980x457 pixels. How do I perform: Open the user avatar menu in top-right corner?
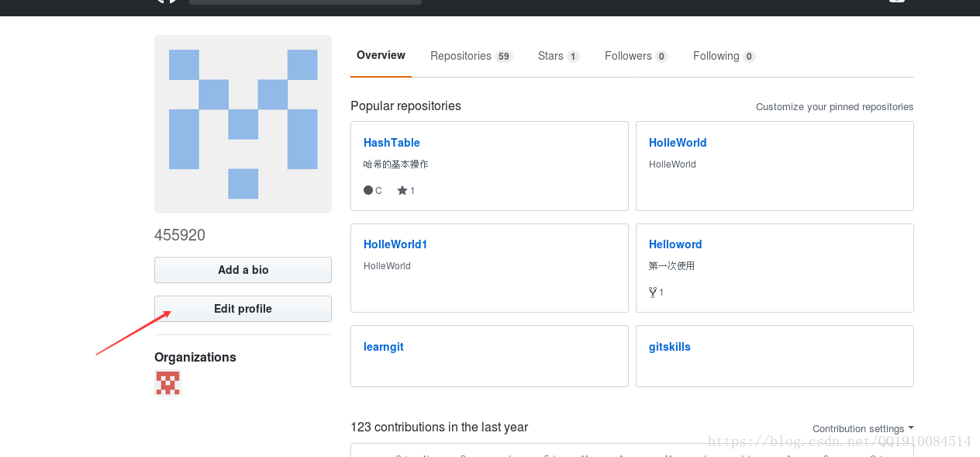tap(897, 2)
